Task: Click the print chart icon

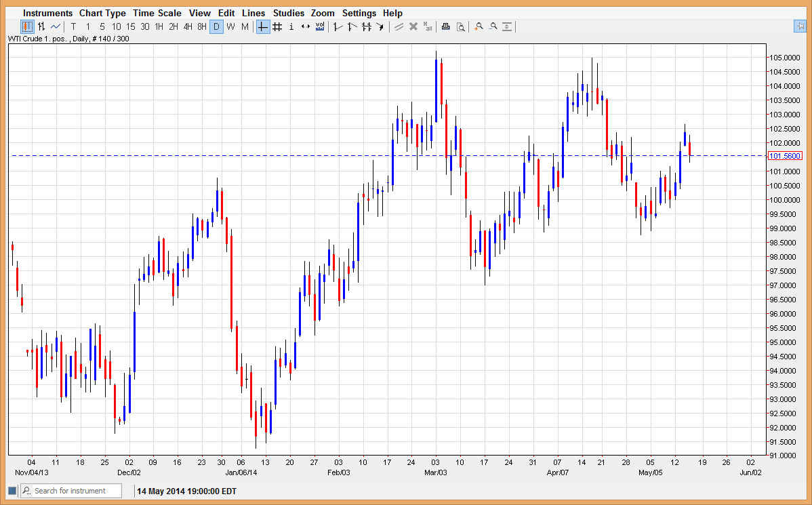Action: [x=445, y=26]
